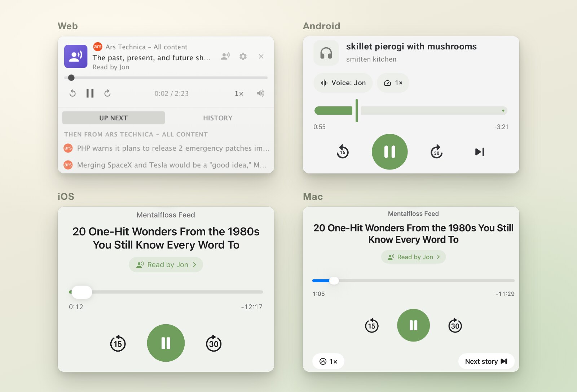The height and width of the screenshot is (392, 577).
Task: Click the Web story title The past, present
Action: [151, 58]
